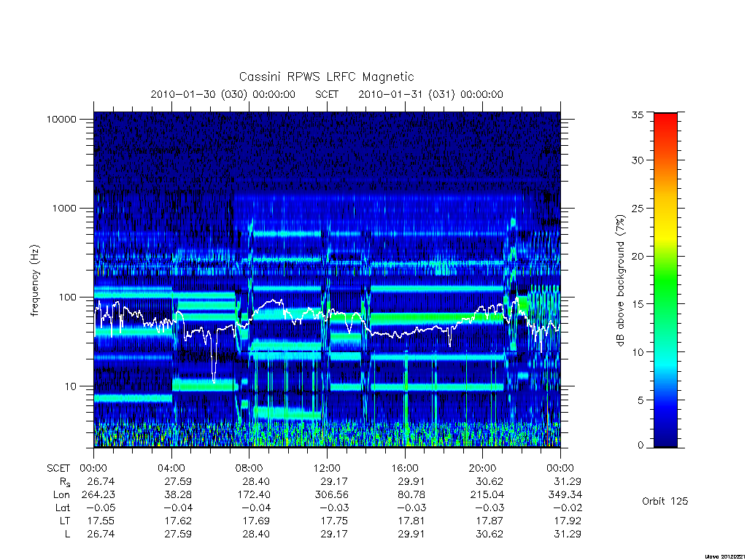The width and height of the screenshot is (747, 560).
Task: Click the '5' color scale value
Action: (640, 400)
